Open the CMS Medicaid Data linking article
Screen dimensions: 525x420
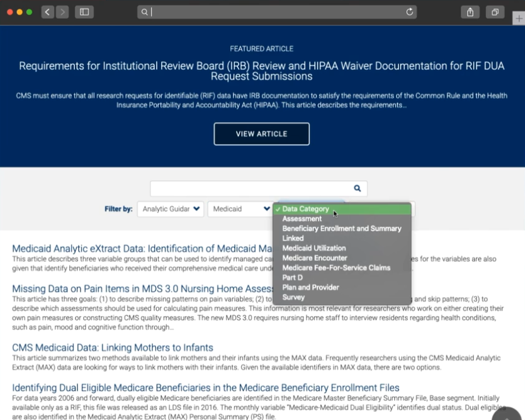pyautogui.click(x=111, y=347)
